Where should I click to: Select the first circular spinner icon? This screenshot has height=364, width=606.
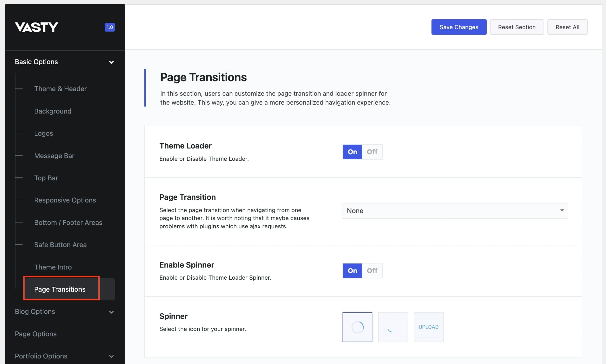[357, 327]
